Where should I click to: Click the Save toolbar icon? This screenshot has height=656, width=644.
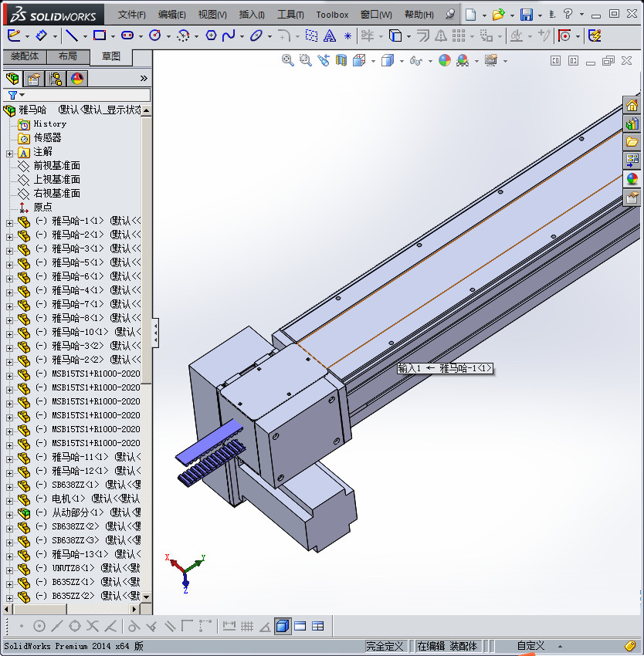click(527, 15)
